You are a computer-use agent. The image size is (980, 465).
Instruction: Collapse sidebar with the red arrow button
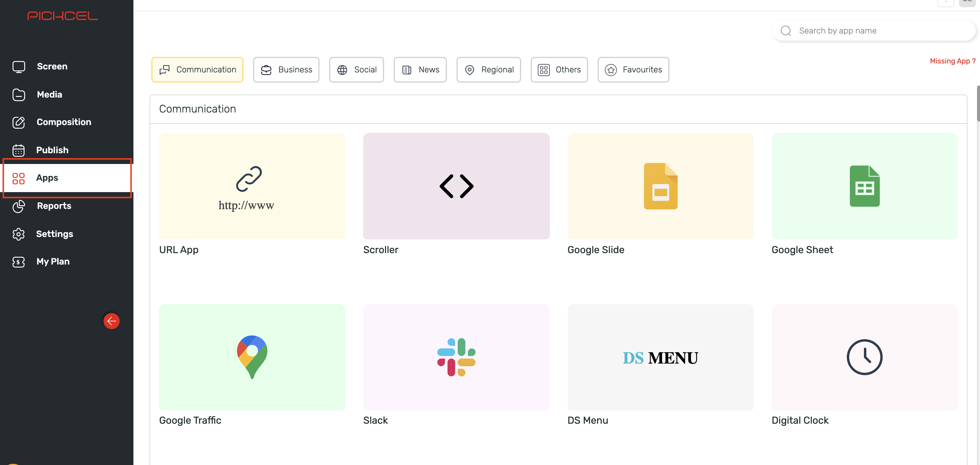[x=112, y=321]
